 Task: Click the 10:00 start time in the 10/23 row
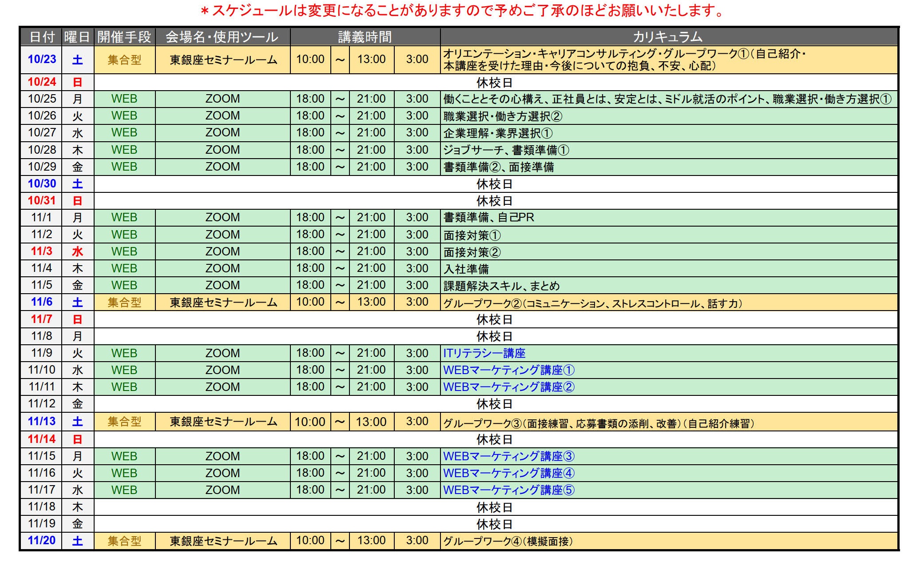[310, 60]
